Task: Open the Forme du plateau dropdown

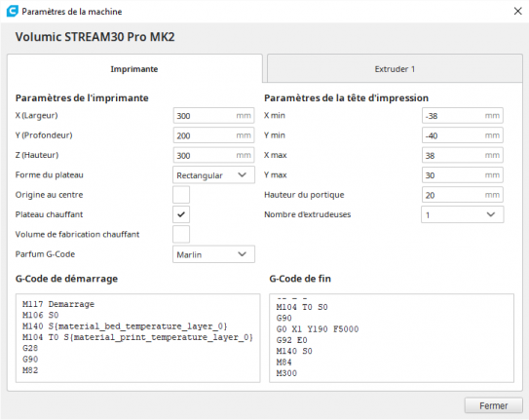Action: (x=213, y=175)
